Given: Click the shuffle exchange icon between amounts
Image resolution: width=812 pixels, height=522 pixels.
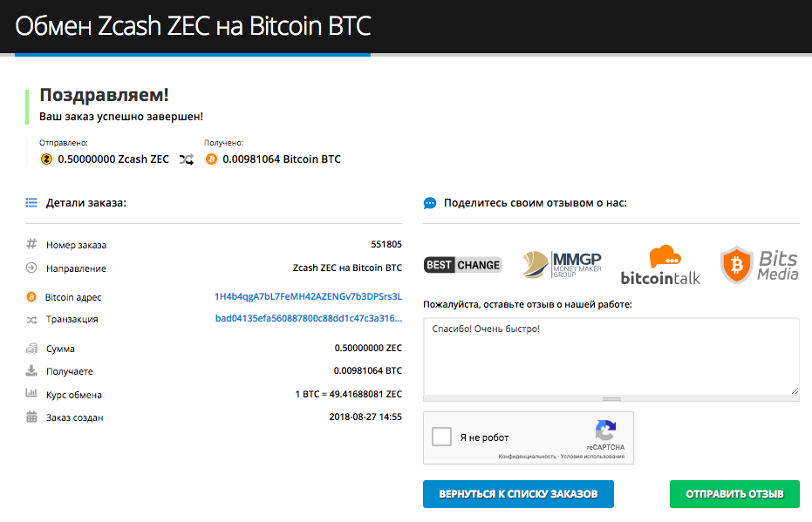Looking at the screenshot, I should point(187,159).
